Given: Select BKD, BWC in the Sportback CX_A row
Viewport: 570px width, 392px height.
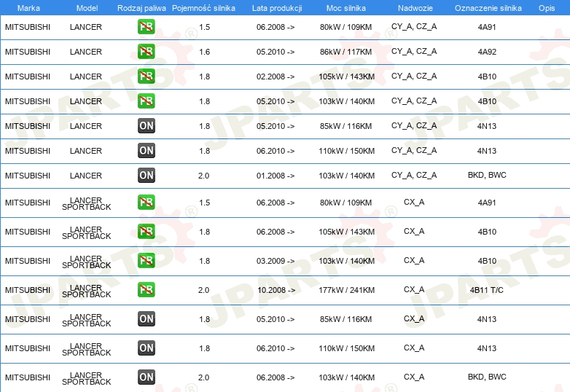Looking at the screenshot, I should (487, 377).
